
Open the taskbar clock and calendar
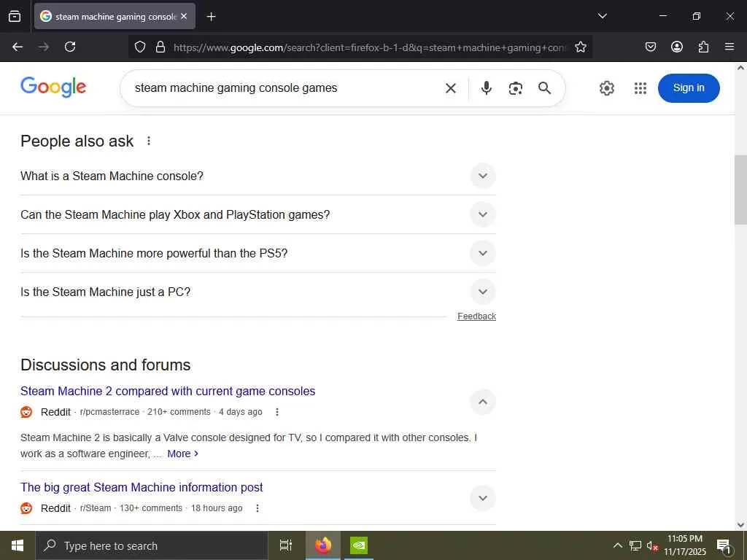click(x=685, y=545)
